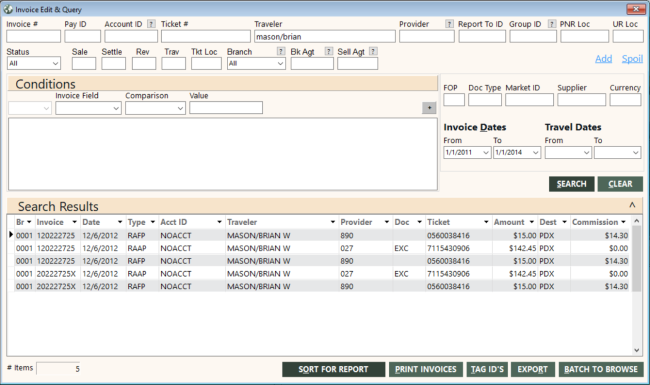Open Account ID lookup help icon
Screen dimensions: 650x385
(152, 24)
